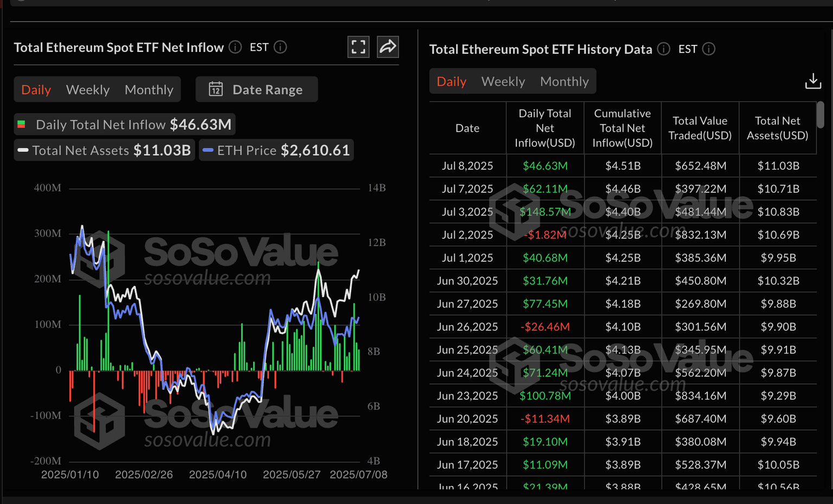The height and width of the screenshot is (504, 833).
Task: Open calendar icon in Date Range
Action: click(x=216, y=89)
